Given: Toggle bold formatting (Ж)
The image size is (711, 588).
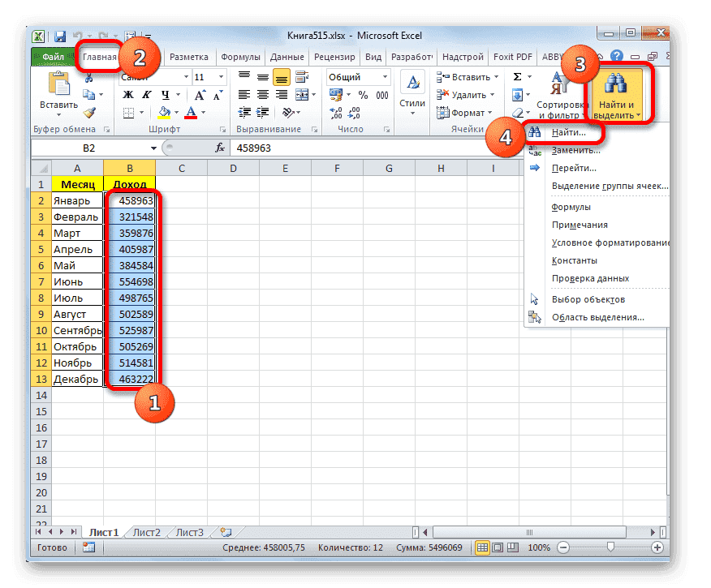Looking at the screenshot, I should [127, 95].
